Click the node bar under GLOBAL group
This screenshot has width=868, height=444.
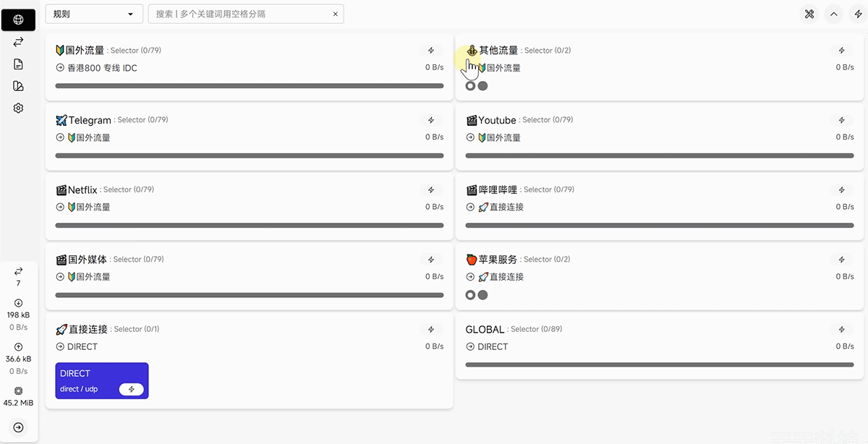pos(660,364)
